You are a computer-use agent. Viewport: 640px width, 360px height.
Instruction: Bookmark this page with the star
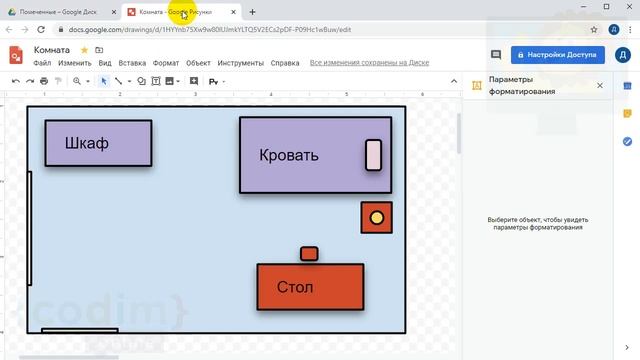[594, 29]
